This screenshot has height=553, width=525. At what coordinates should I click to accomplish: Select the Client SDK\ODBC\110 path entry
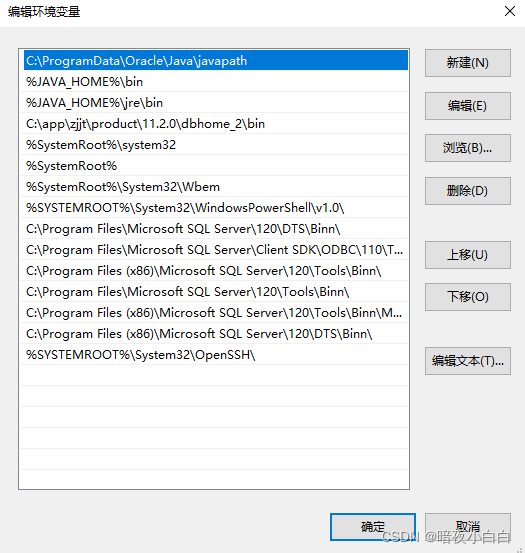tap(214, 250)
